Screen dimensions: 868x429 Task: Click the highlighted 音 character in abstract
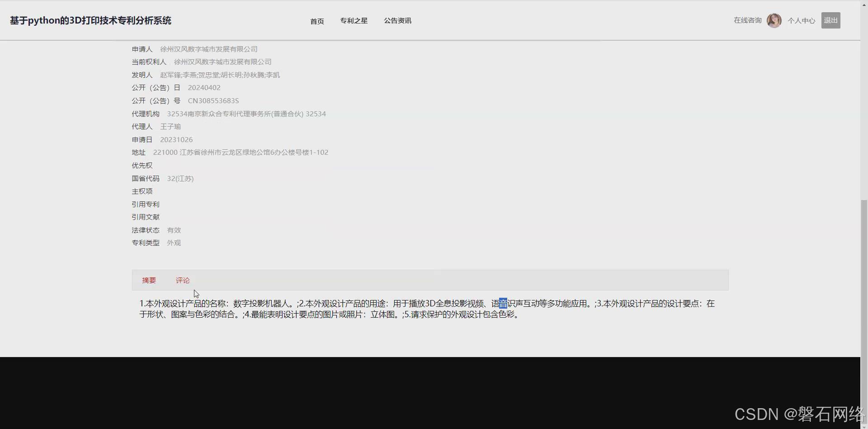pos(503,304)
